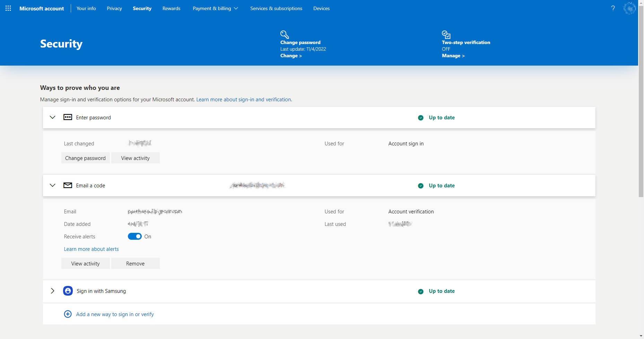
Task: Turn off the Receive alerts toggle
Action: pyautogui.click(x=134, y=236)
